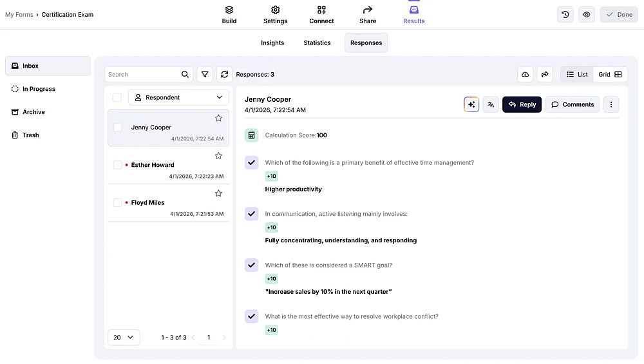Open Floyd Miles' response
This screenshot has width=644, height=364.
tap(168, 204)
